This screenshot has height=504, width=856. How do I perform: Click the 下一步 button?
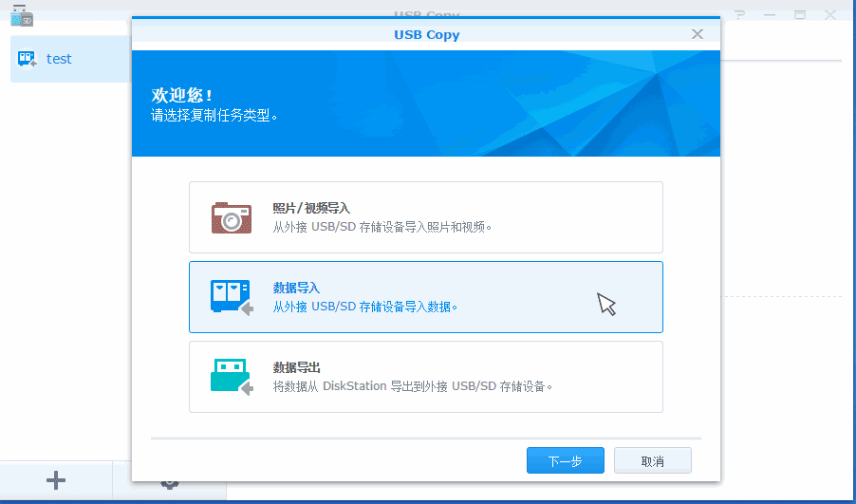(x=565, y=460)
